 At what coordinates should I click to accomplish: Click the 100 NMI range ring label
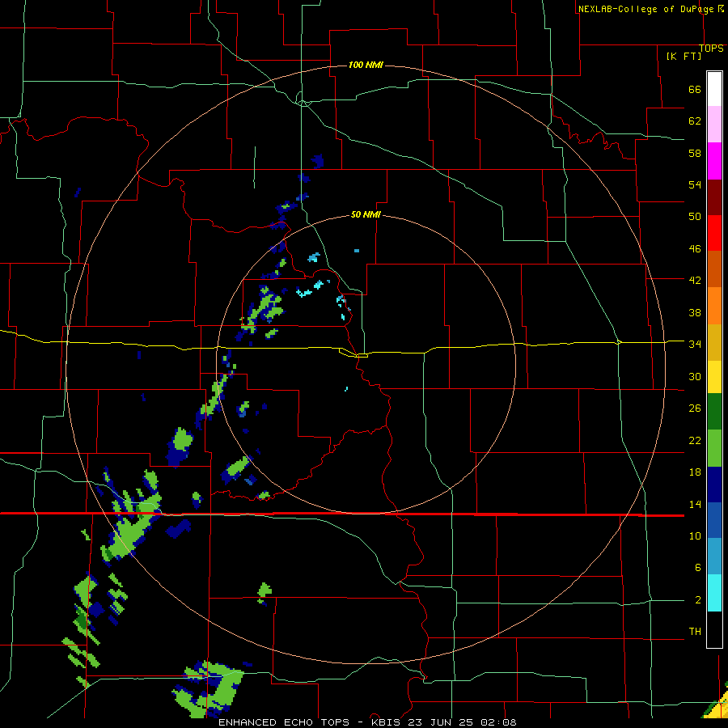pyautogui.click(x=366, y=65)
